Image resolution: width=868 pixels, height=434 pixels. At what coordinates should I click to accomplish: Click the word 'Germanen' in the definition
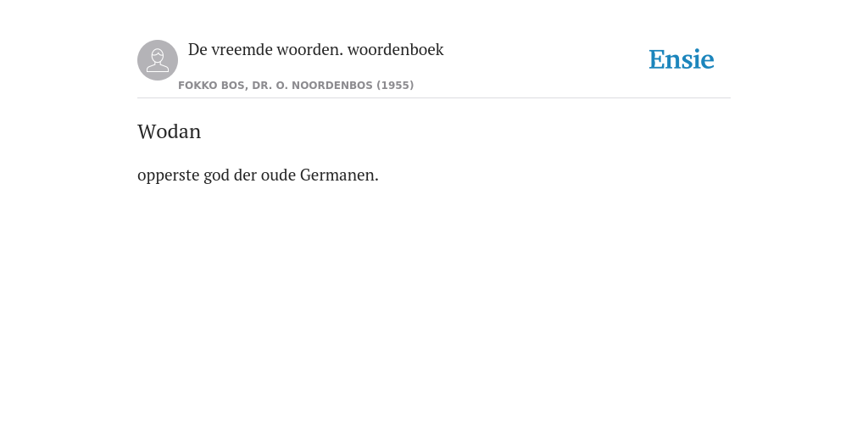[x=339, y=175]
